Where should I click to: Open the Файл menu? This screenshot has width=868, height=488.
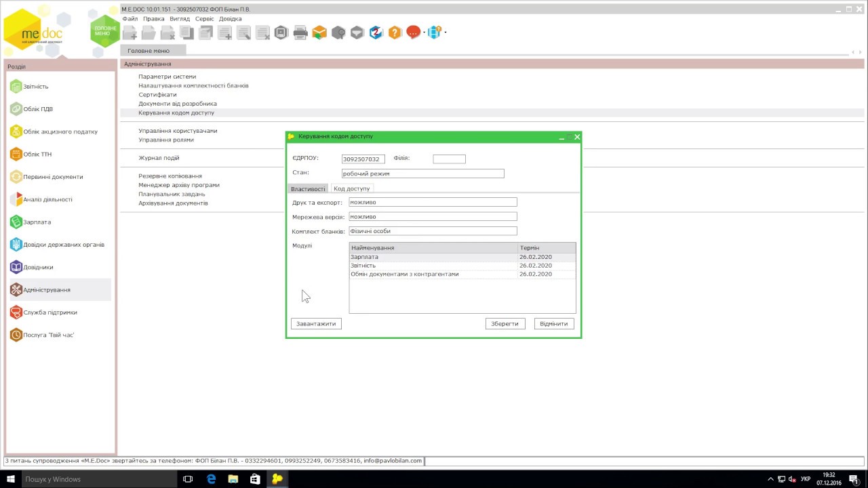coord(130,19)
